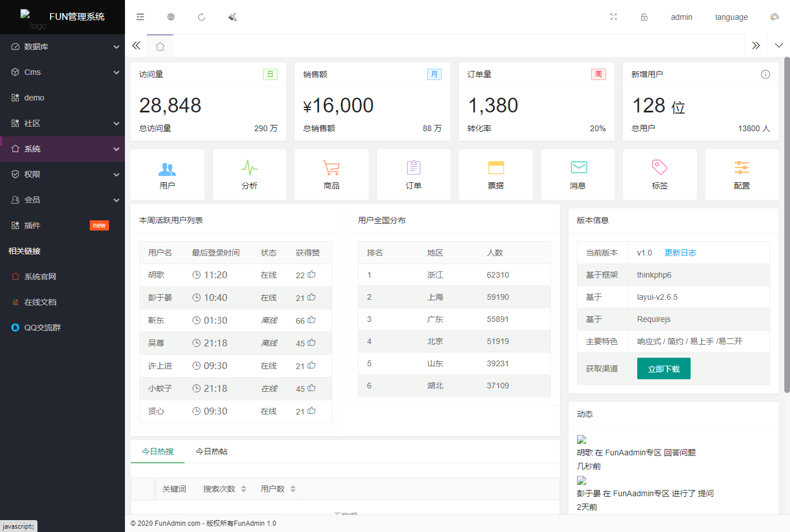This screenshot has width=790, height=532.
Task: Click the clear cache brush icon
Action: pyautogui.click(x=232, y=17)
